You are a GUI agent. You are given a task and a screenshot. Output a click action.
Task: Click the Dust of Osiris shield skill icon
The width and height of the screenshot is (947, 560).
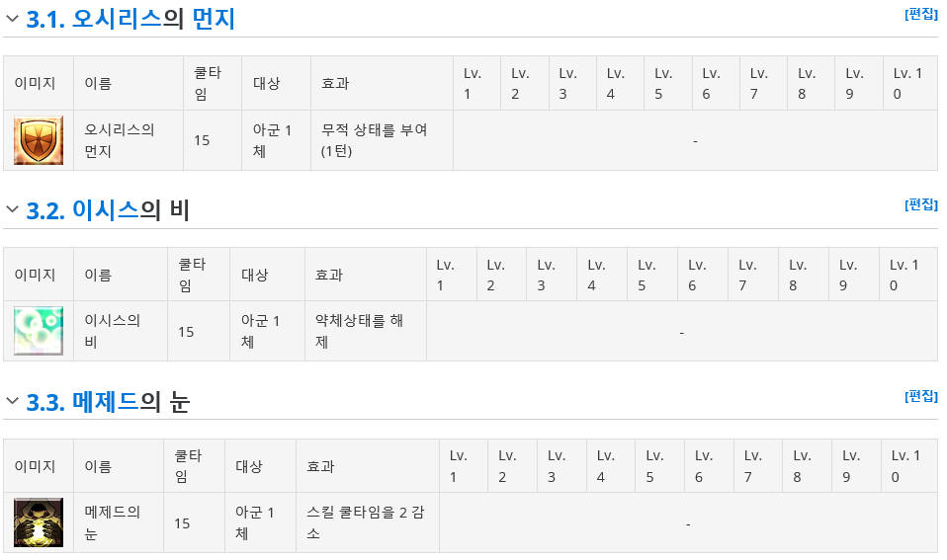[39, 140]
